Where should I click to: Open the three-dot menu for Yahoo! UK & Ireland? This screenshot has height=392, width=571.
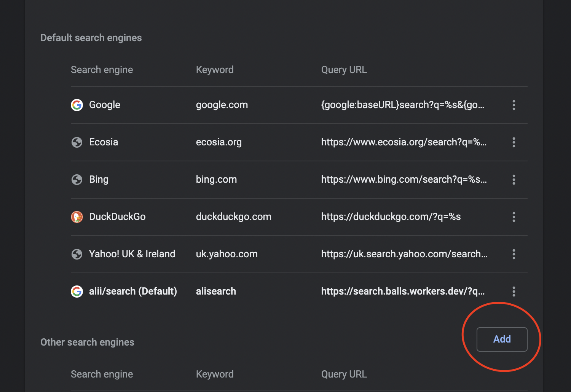pyautogui.click(x=514, y=254)
